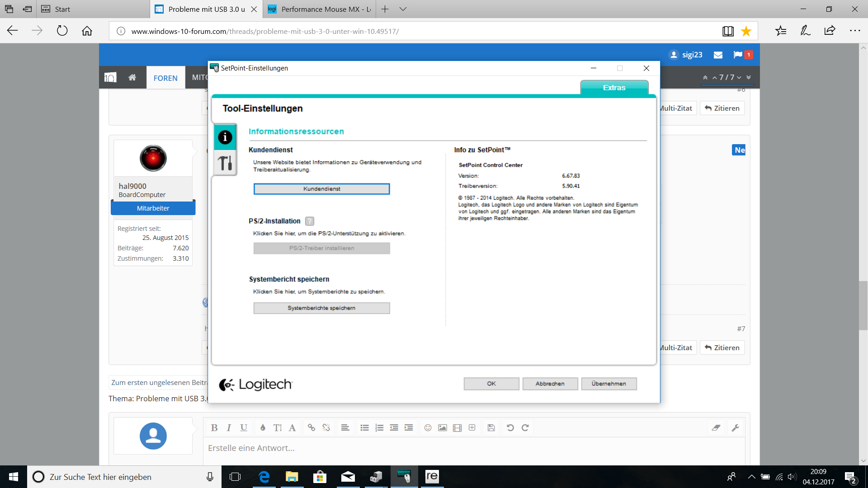Open the tools side tab with fork icon
The width and height of the screenshot is (868, 488).
(225, 163)
